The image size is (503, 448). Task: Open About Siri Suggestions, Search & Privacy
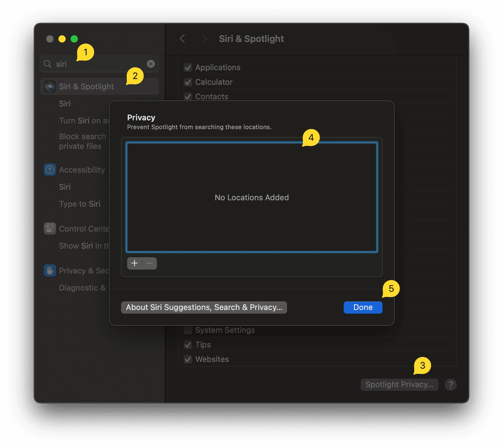point(204,308)
